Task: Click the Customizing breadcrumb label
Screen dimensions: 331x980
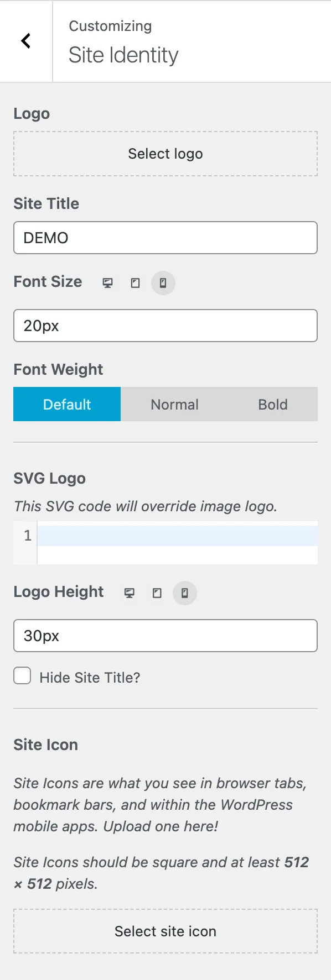Action: [x=110, y=25]
